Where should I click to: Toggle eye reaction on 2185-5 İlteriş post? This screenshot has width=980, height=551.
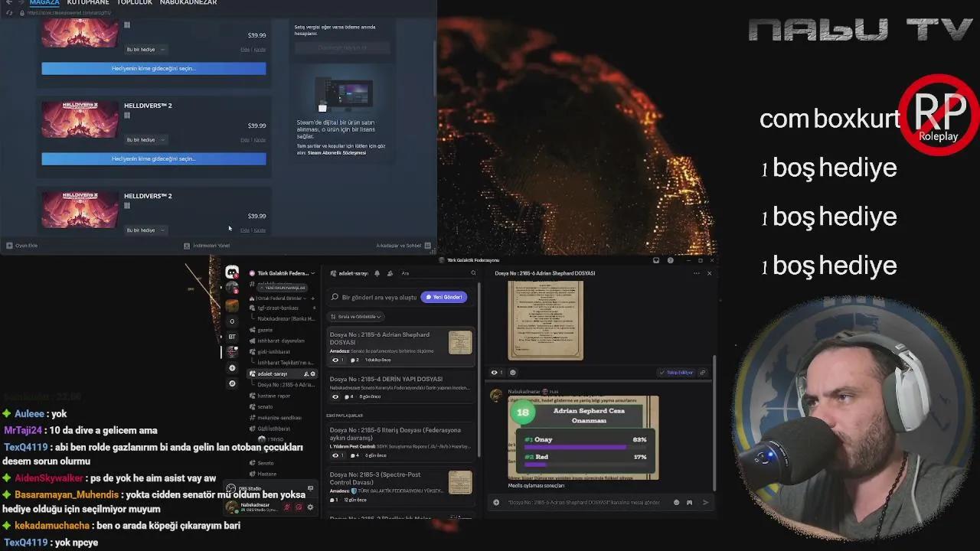tap(338, 455)
